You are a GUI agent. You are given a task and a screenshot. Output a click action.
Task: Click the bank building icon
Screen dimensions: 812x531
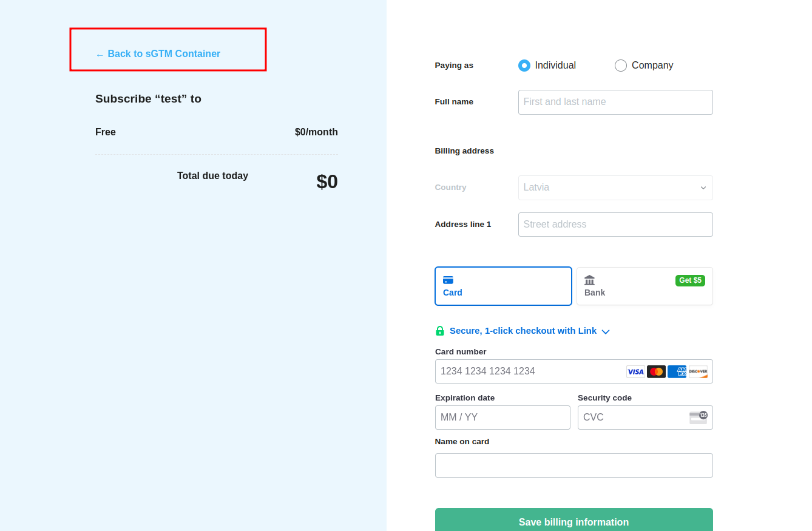pos(589,280)
